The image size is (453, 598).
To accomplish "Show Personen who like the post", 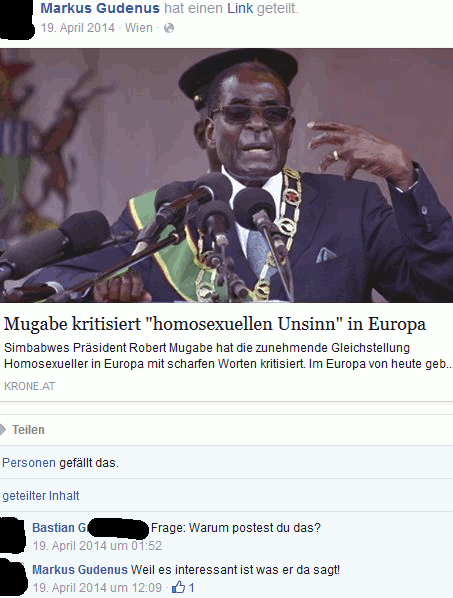I will click(x=29, y=463).
